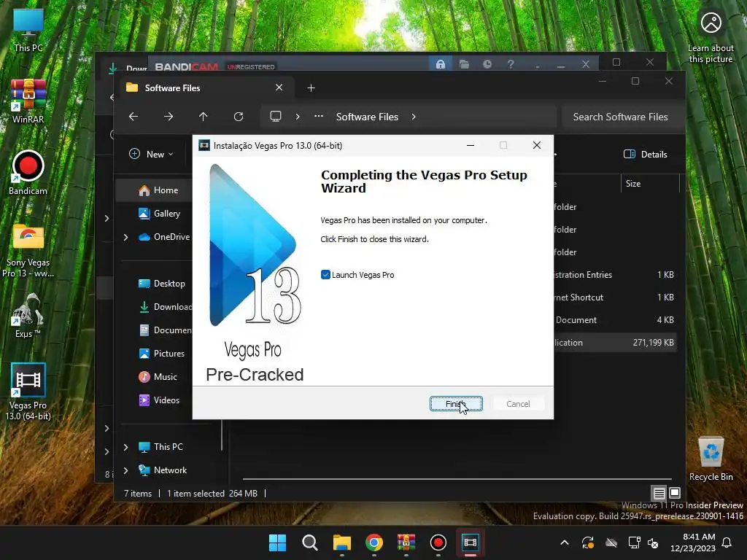Select Network in the navigation pane
The image size is (747, 560).
(x=163, y=470)
